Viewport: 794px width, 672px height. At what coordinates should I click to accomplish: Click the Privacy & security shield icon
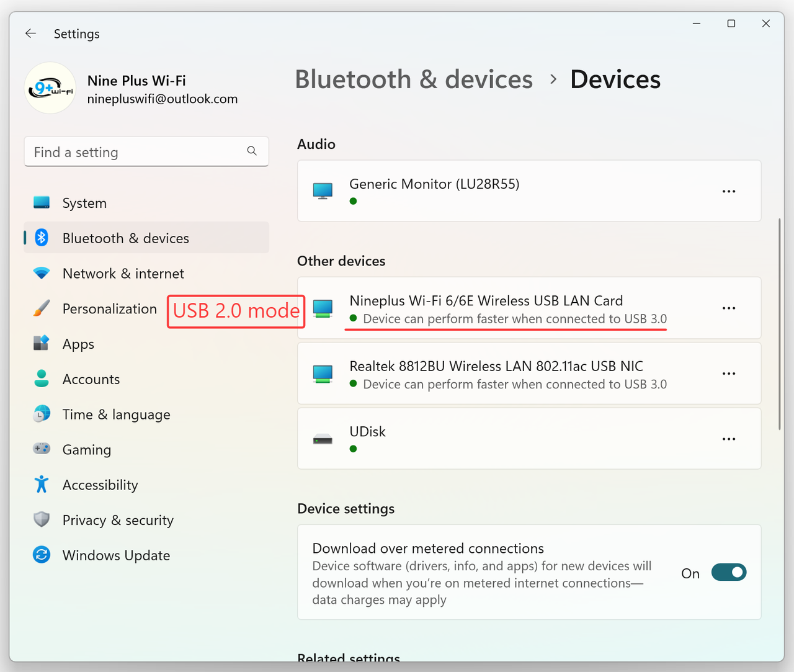[x=42, y=519]
